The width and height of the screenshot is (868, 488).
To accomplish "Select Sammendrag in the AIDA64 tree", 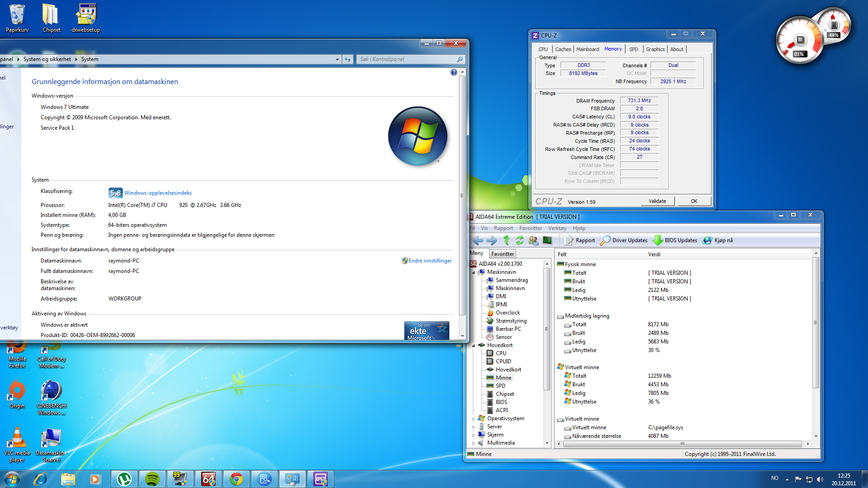I will coord(512,280).
